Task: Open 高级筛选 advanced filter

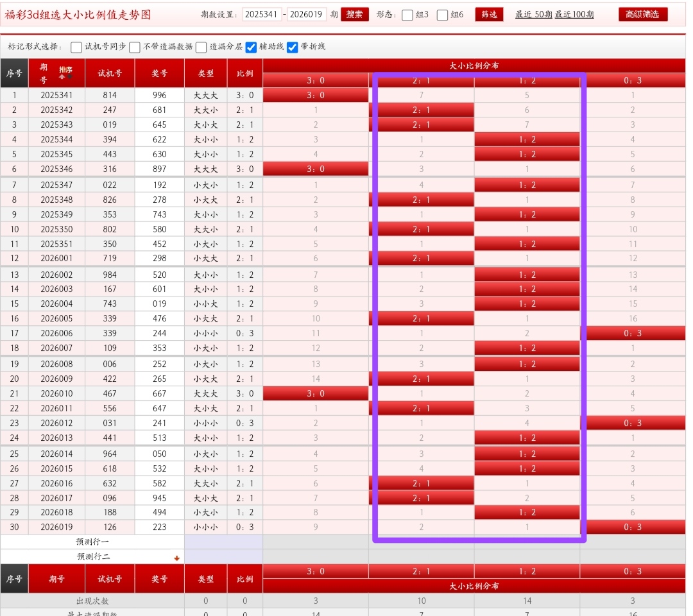Action: [642, 14]
